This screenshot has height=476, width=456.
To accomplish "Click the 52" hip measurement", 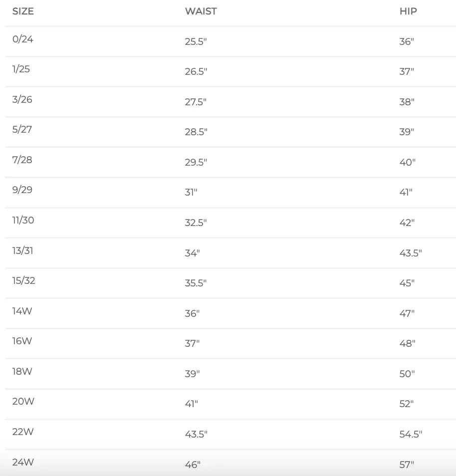I will (407, 404).
